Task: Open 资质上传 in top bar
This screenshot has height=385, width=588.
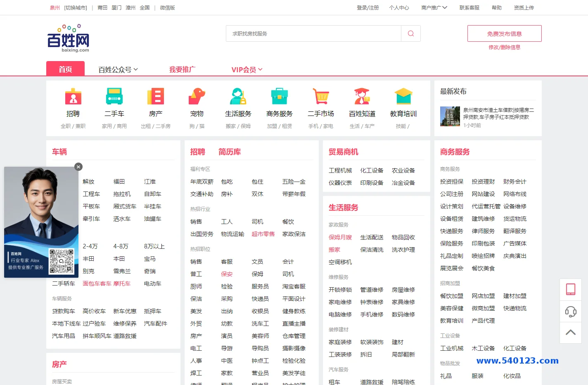Action: (524, 7)
